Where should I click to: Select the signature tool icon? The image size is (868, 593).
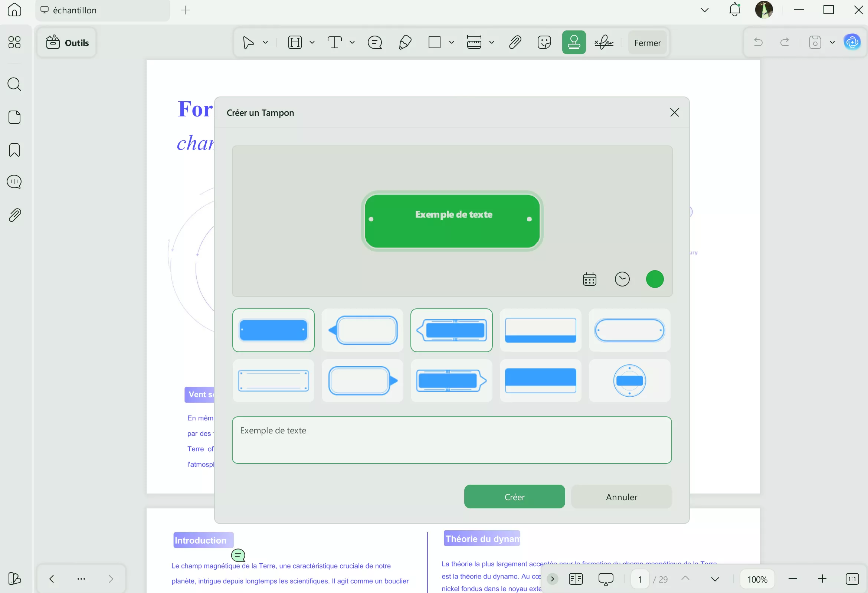603,43
